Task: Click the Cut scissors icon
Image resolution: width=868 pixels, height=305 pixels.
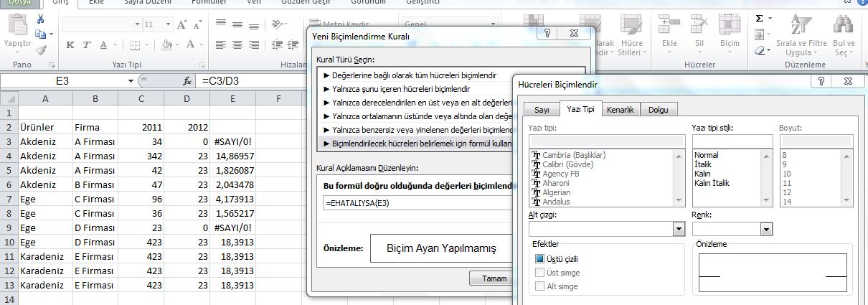Action: (x=40, y=19)
